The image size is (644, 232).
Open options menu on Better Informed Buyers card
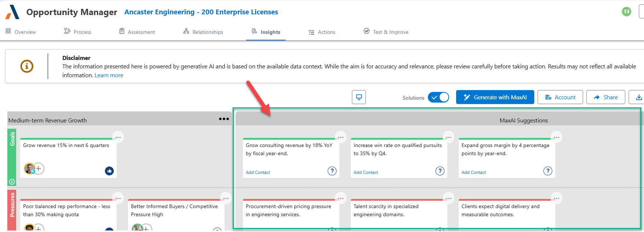[226, 198]
